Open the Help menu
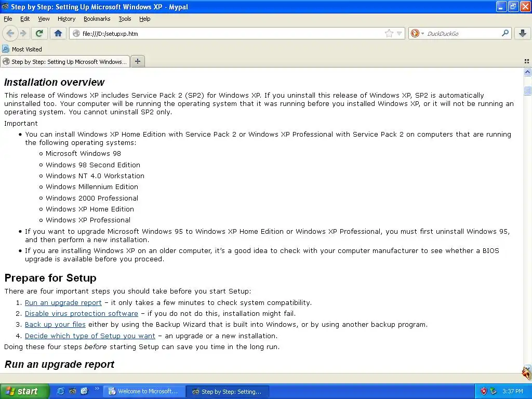 coord(144,19)
